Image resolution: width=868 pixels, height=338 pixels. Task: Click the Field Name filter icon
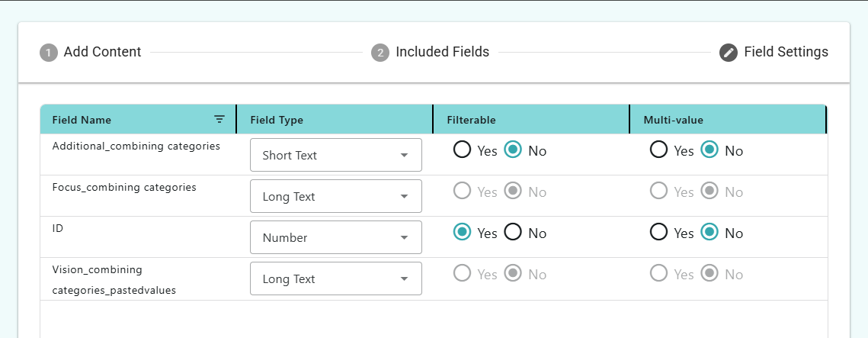(x=219, y=120)
